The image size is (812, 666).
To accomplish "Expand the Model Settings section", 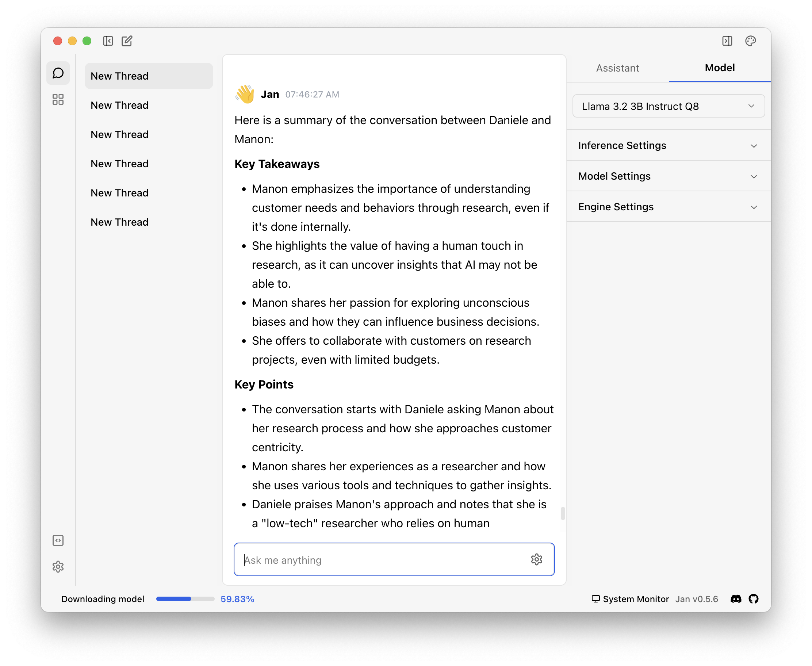I will point(668,176).
